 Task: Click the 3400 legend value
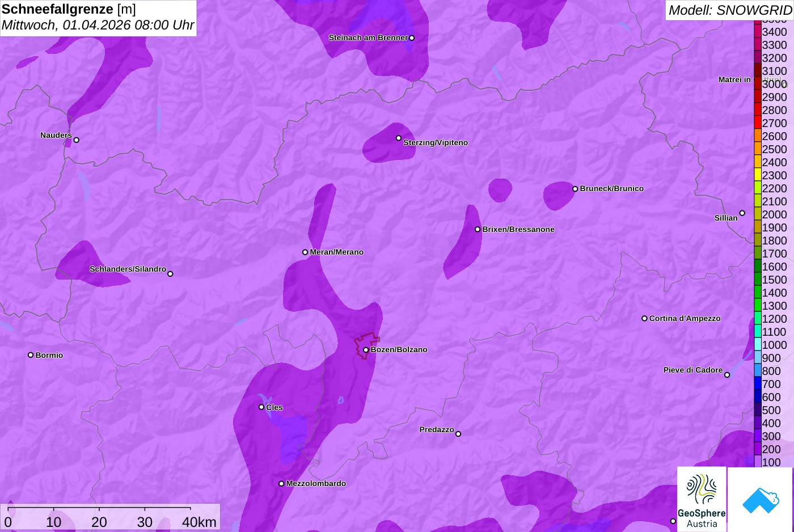[x=775, y=32]
